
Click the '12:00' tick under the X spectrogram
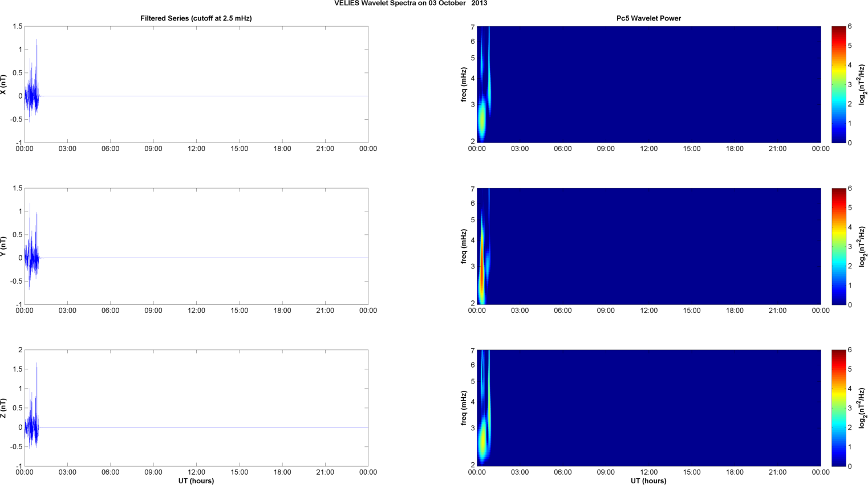[x=648, y=149]
